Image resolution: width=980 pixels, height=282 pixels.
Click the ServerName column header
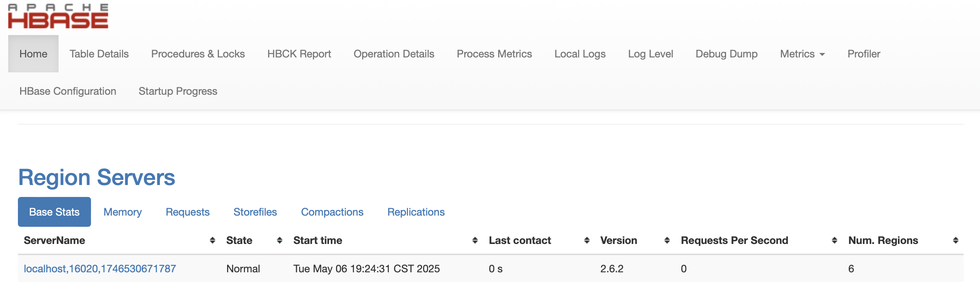[54, 241]
